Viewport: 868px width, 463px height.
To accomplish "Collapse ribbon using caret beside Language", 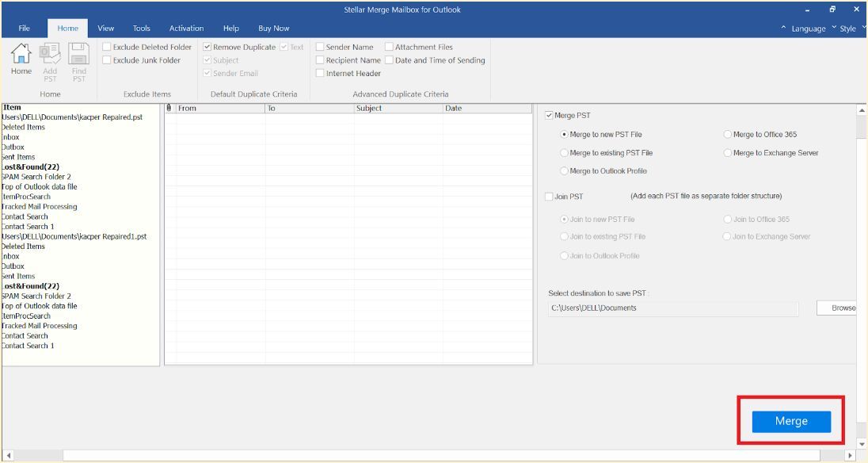I will pos(783,28).
